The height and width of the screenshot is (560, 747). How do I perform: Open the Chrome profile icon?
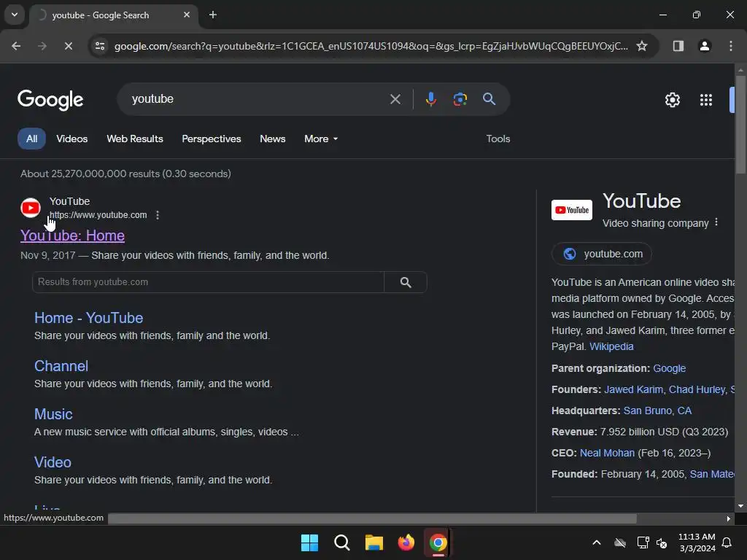[705, 46]
